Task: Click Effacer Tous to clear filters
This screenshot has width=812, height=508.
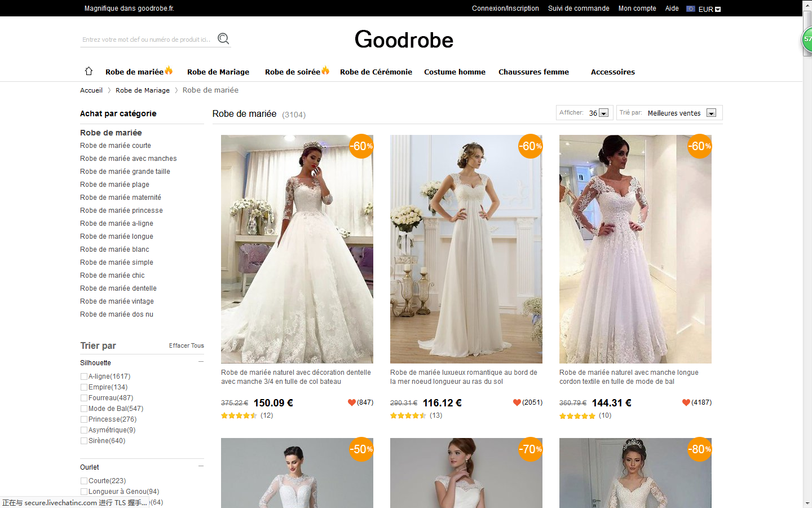Action: (x=187, y=345)
